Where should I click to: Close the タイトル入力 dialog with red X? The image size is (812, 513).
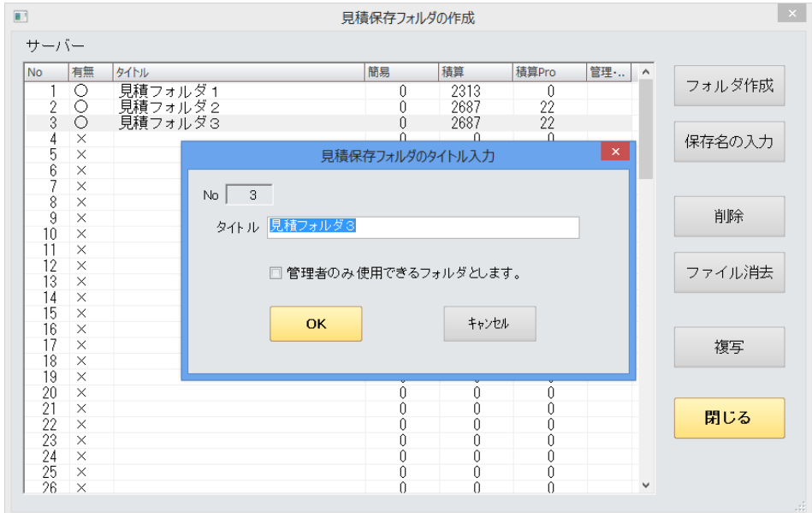pos(614,152)
